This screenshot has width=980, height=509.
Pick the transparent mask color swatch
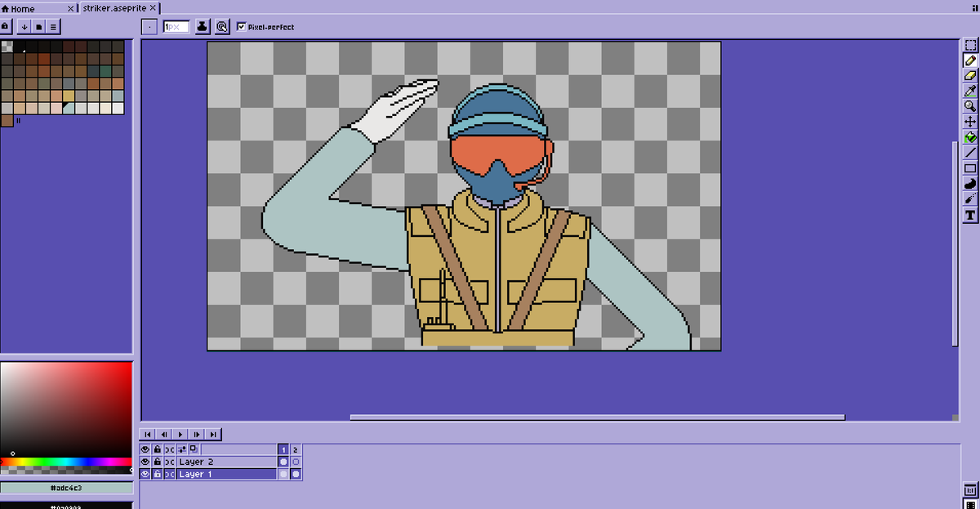point(7,47)
